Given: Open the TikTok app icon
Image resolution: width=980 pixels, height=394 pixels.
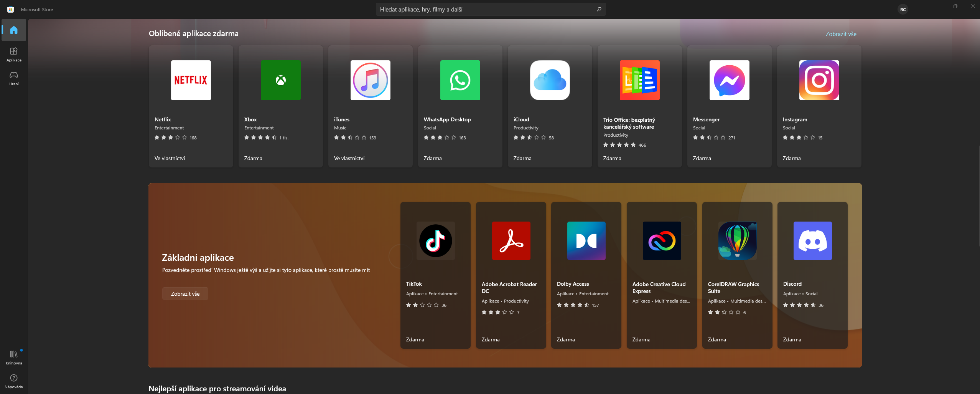Looking at the screenshot, I should pos(435,241).
